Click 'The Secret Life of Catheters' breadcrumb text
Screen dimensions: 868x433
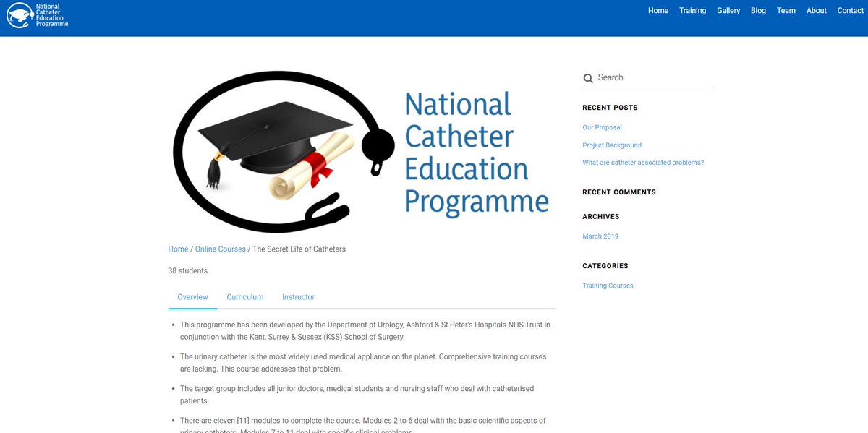click(299, 249)
